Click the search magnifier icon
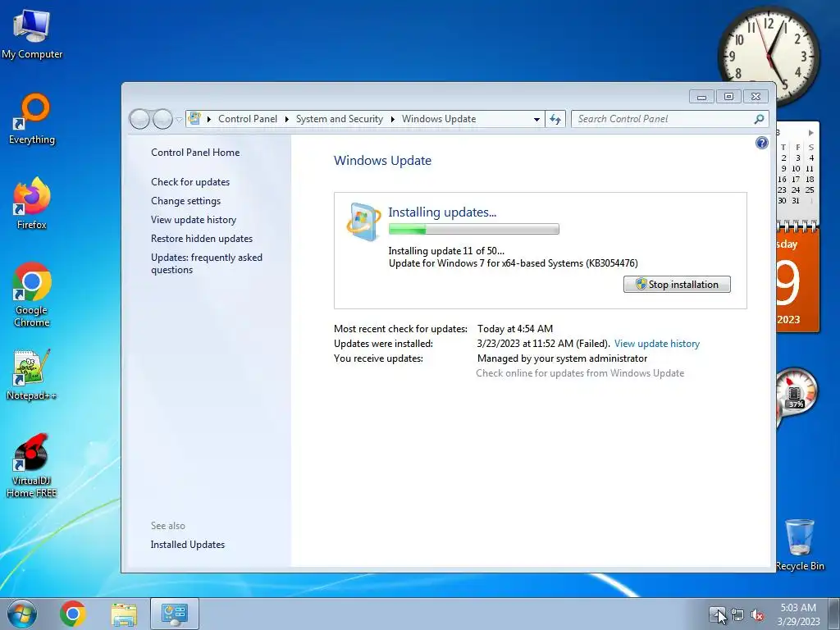Image resolution: width=840 pixels, height=630 pixels. [x=759, y=119]
